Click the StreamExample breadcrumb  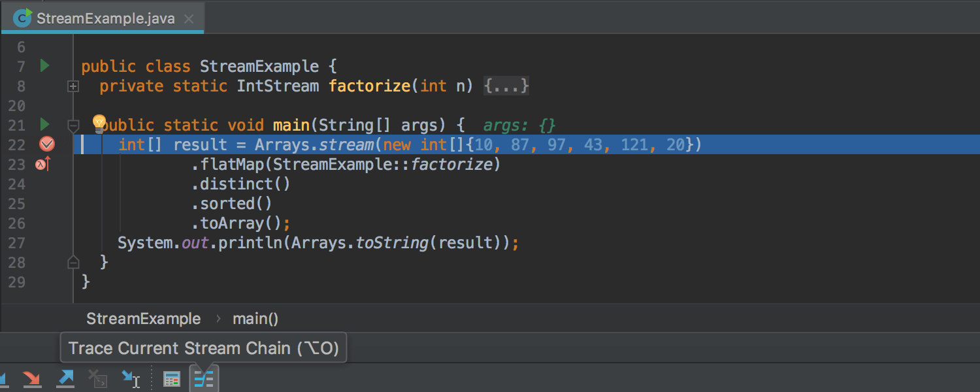pos(144,319)
